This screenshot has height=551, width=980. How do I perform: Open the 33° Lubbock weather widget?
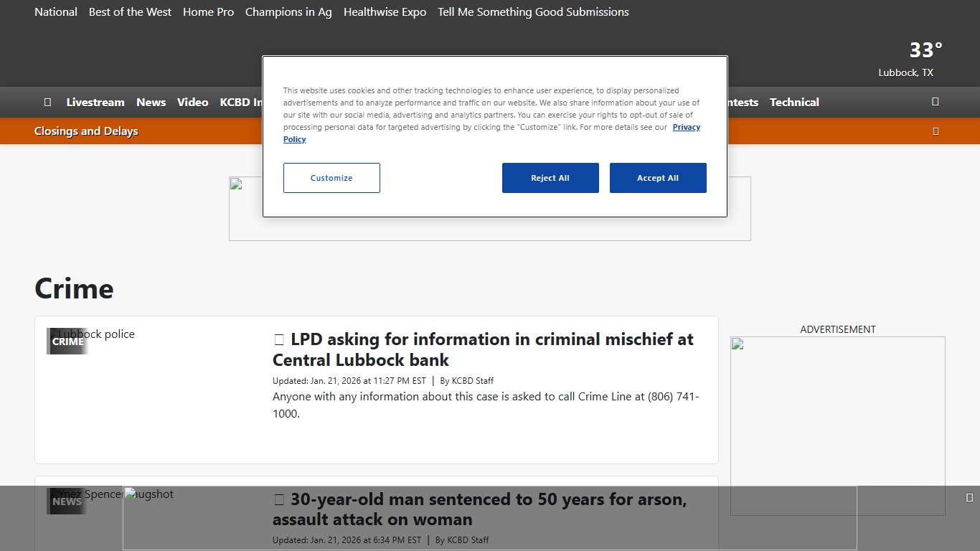click(910, 59)
